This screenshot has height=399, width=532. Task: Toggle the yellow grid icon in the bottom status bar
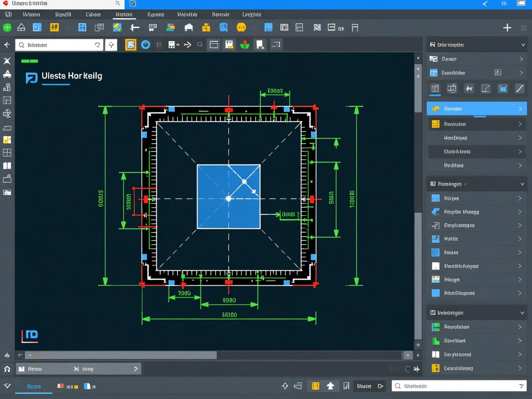pyautogui.click(x=315, y=386)
